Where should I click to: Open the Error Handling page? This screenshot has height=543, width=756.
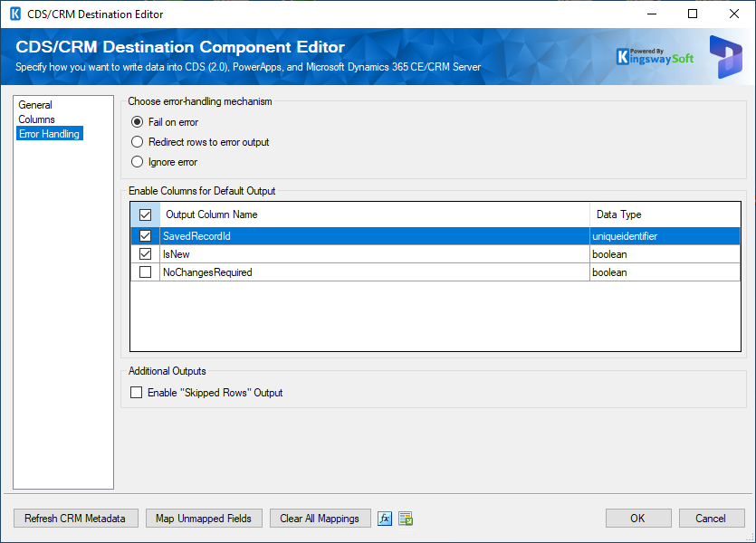(50, 133)
